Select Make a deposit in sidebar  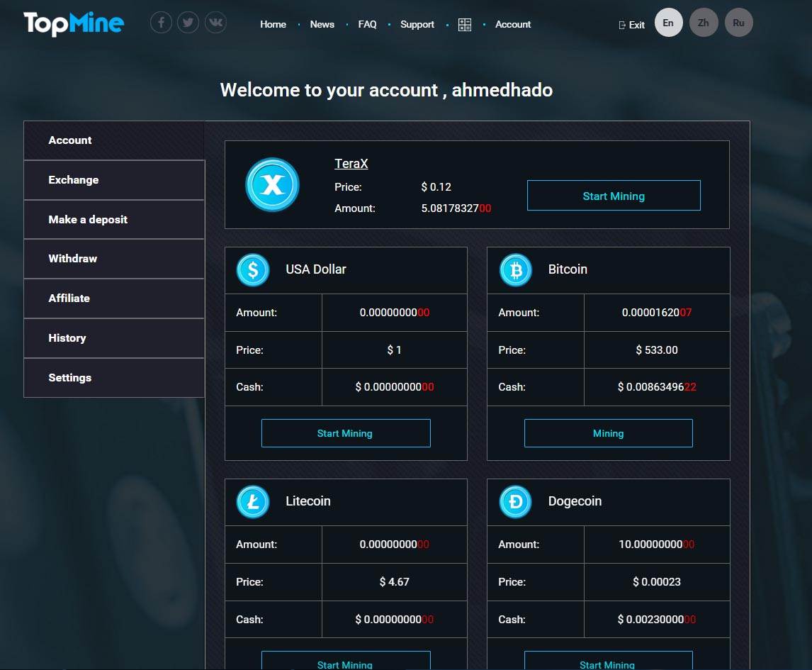pyautogui.click(x=114, y=220)
